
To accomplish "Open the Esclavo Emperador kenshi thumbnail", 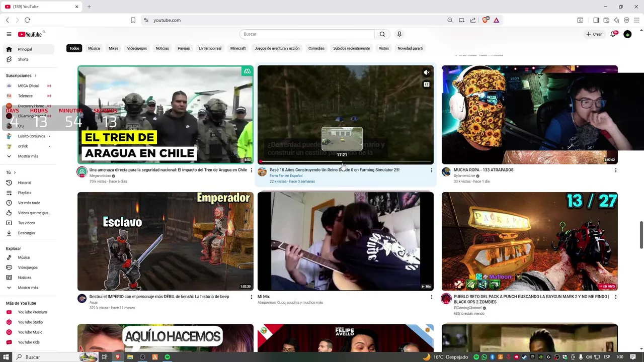I will point(166,241).
